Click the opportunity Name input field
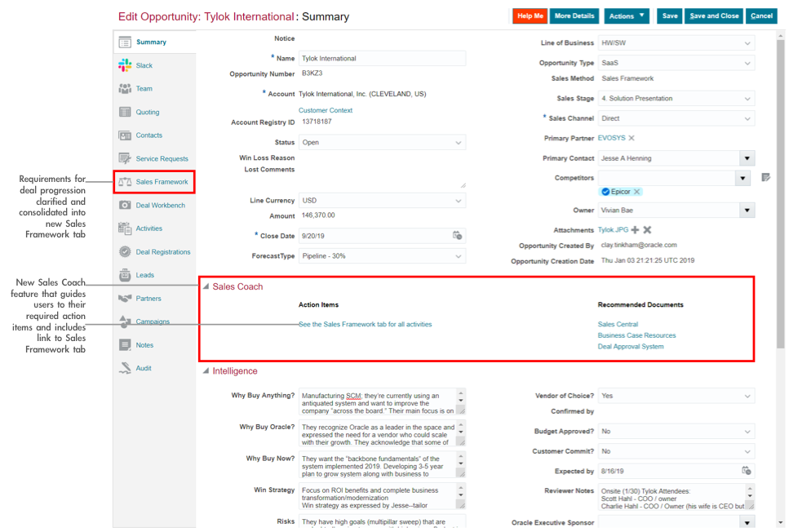The height and width of the screenshot is (532, 789). (383, 59)
